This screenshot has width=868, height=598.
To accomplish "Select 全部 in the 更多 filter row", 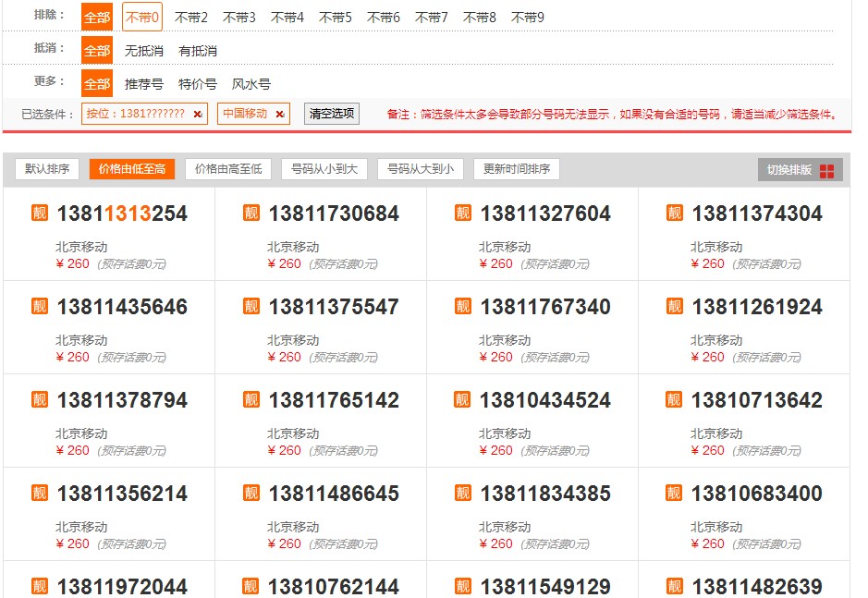I will click(97, 83).
